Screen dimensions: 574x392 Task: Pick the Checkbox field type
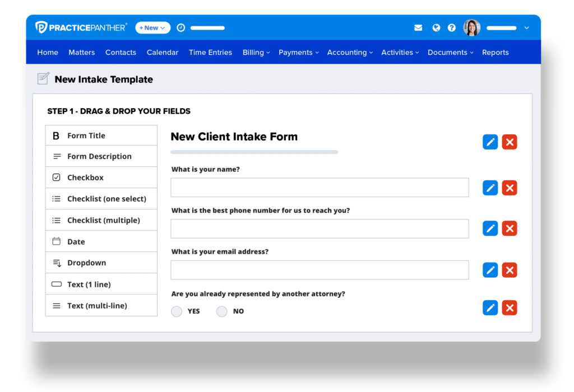(x=101, y=178)
